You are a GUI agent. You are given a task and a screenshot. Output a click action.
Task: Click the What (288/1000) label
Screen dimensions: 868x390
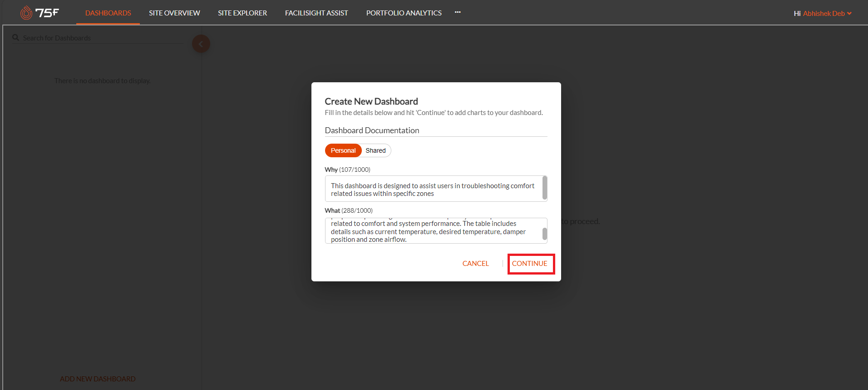point(349,210)
